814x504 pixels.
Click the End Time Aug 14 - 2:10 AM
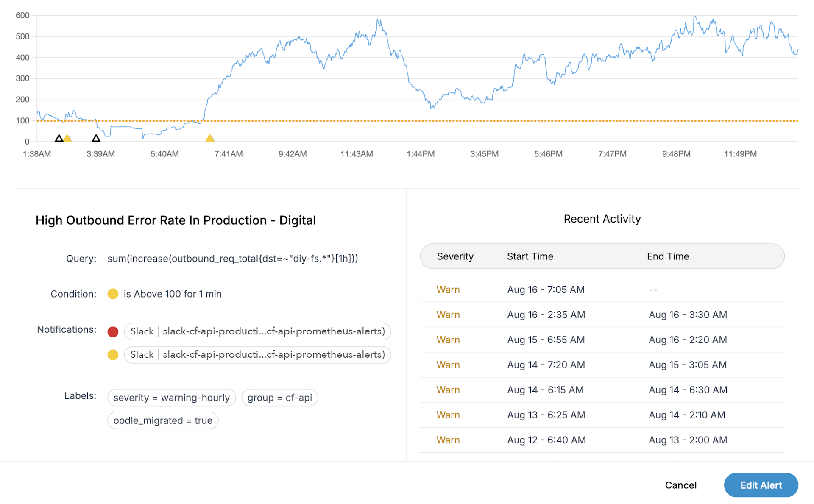click(x=687, y=415)
